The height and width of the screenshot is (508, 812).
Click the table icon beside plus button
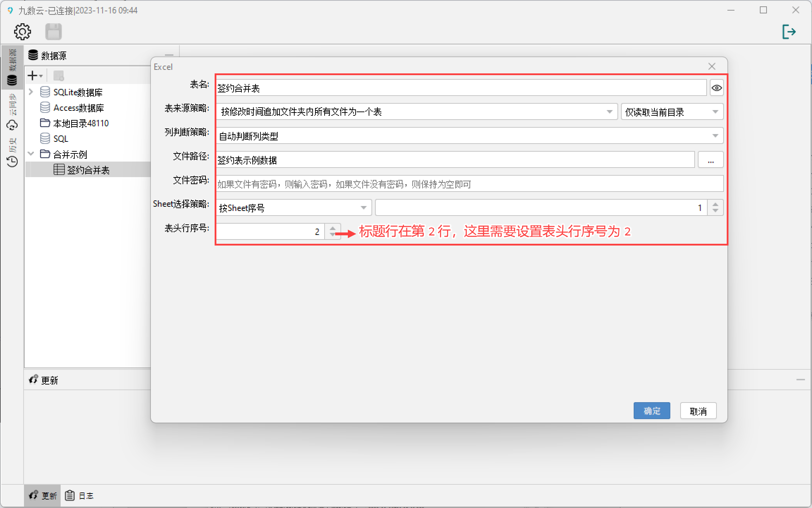point(59,75)
